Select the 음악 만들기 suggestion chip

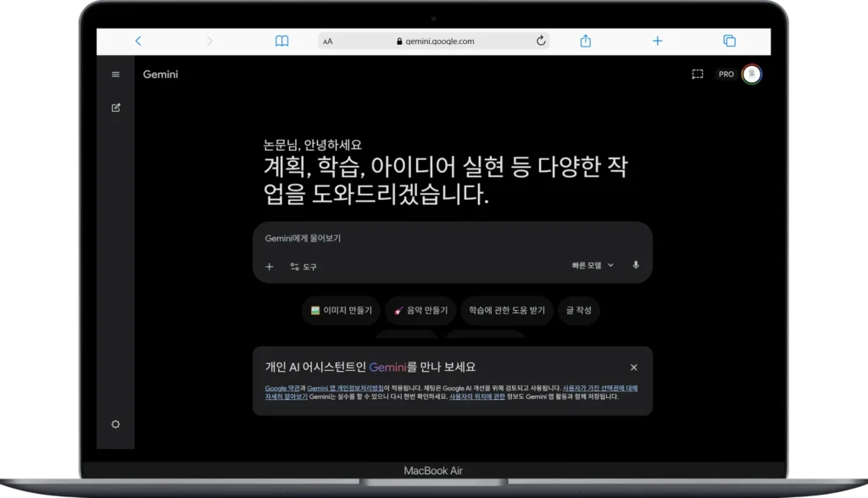[420, 311]
